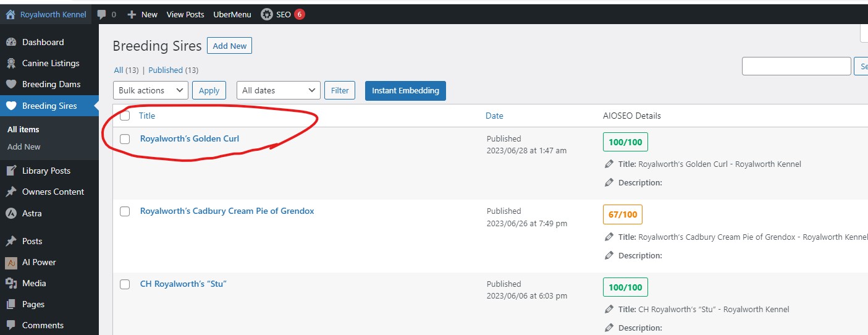Click pencil icon for Golden Curl SEO description
The image size is (868, 335).
[x=609, y=182]
